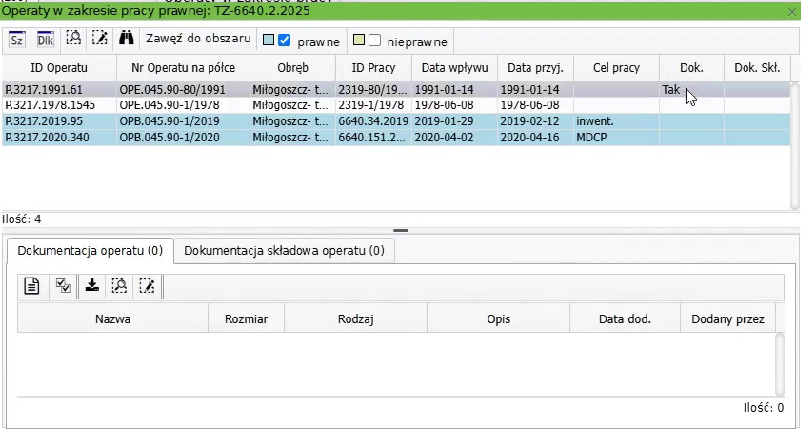Click the select-all checkmarks icon in documentation toolbar
This screenshot has height=435, width=801.
63,286
